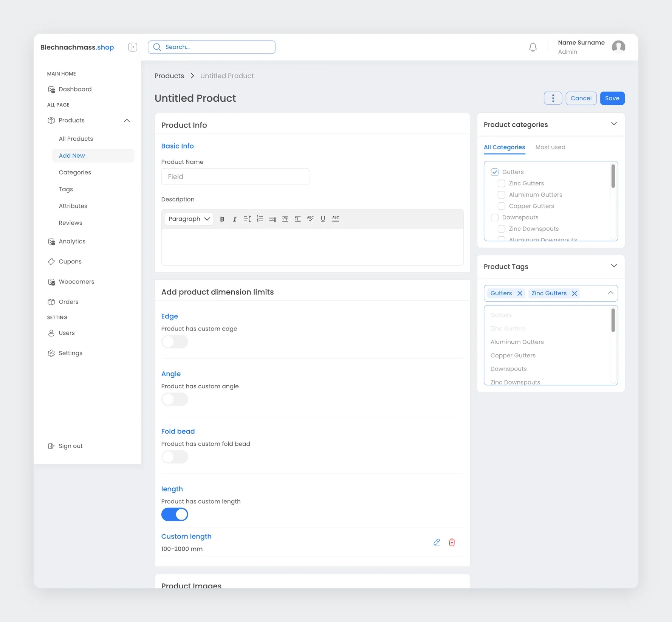Apply italic formatting in description editor
Image resolution: width=672 pixels, height=622 pixels.
tap(235, 219)
